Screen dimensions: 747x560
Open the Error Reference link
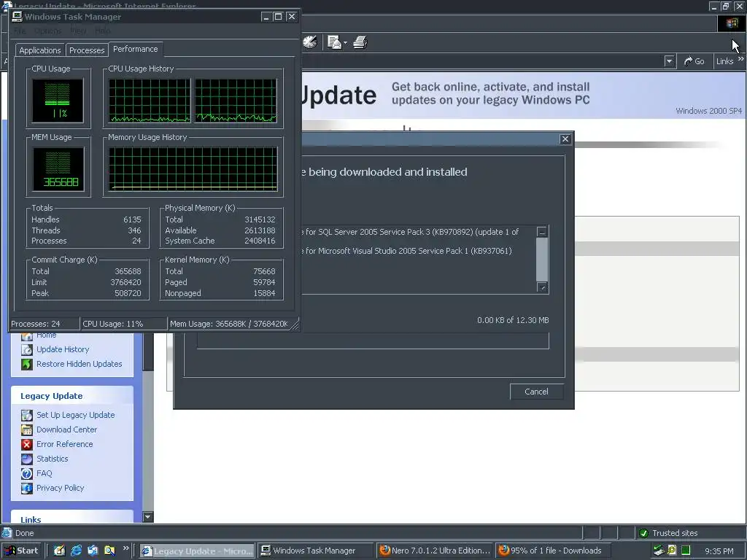pyautogui.click(x=65, y=444)
